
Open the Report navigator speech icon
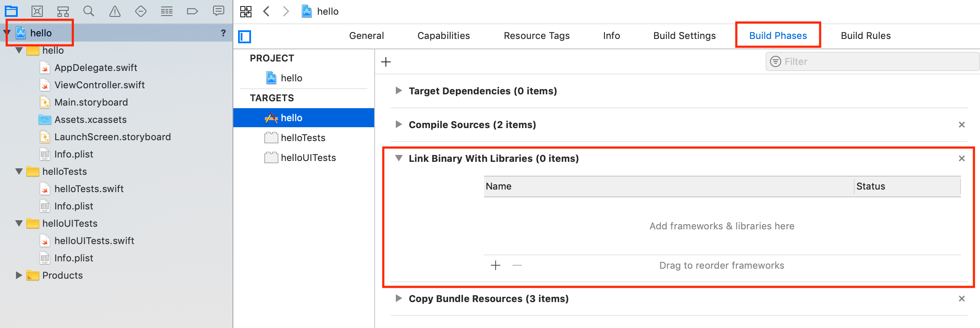(219, 11)
